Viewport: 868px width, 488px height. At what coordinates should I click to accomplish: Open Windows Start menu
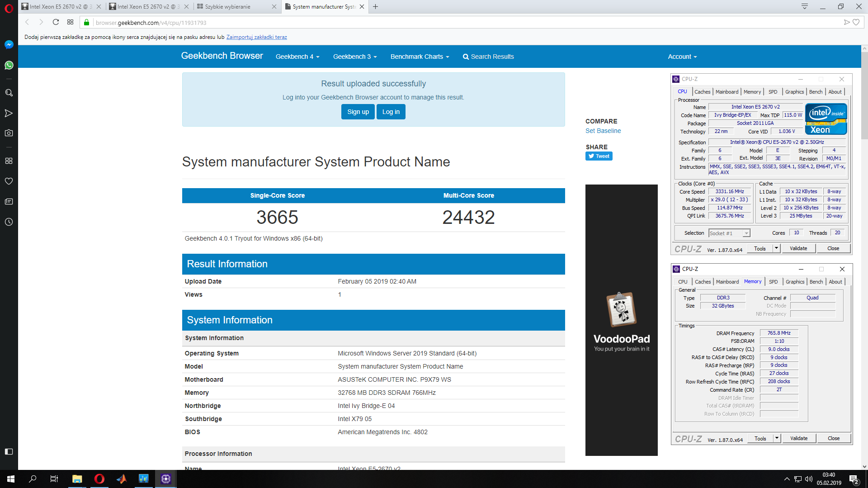pos(11,479)
